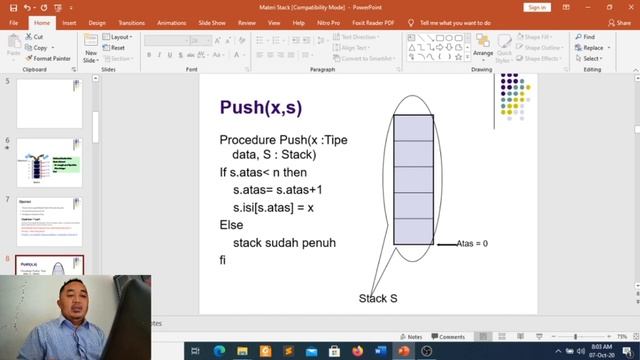Click Reset slide button
Screen dimensions: 640x360
tap(114, 48)
